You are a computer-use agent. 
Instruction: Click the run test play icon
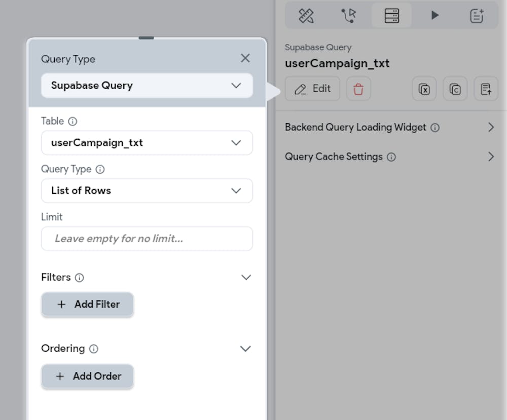[434, 15]
